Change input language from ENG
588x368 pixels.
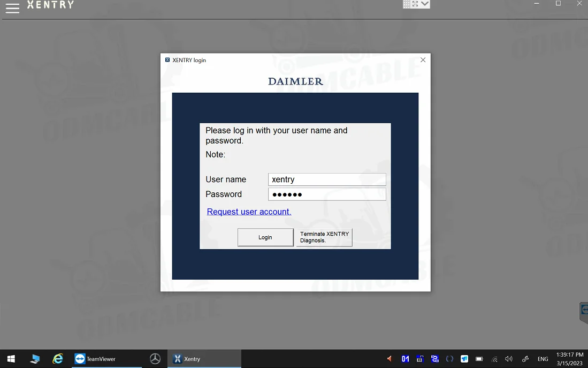pyautogui.click(x=543, y=359)
